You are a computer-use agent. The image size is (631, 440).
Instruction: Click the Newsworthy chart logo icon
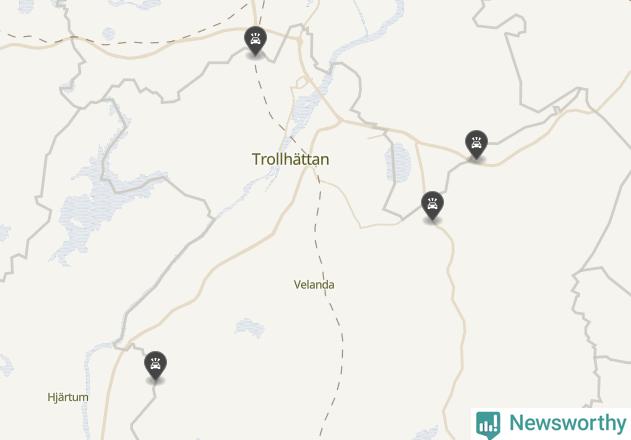(x=488, y=425)
